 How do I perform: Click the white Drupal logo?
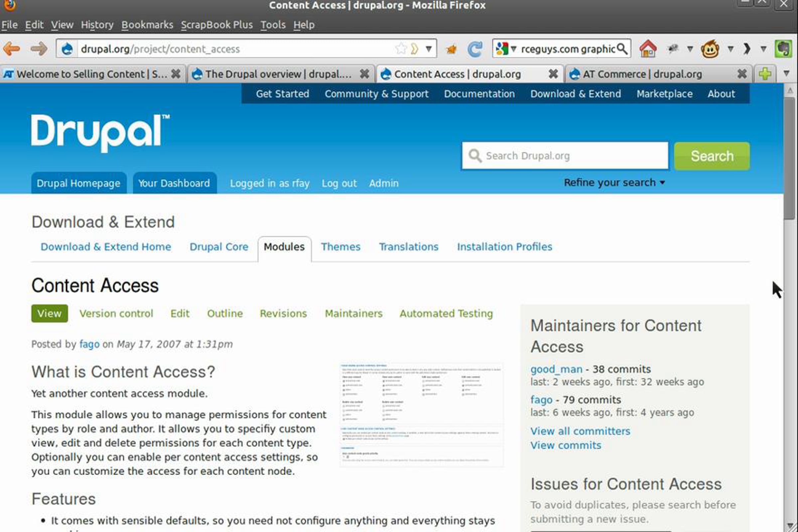100,133
